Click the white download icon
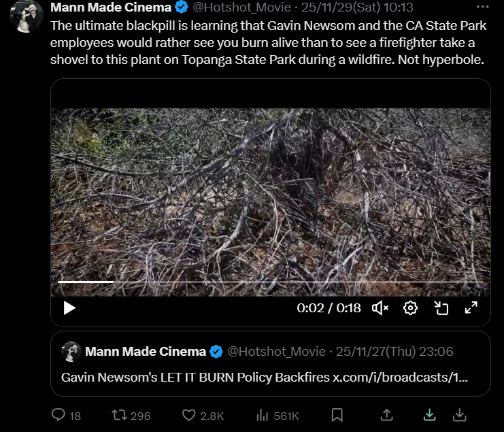Viewport: 504px width, 432px height. pyautogui.click(x=460, y=415)
